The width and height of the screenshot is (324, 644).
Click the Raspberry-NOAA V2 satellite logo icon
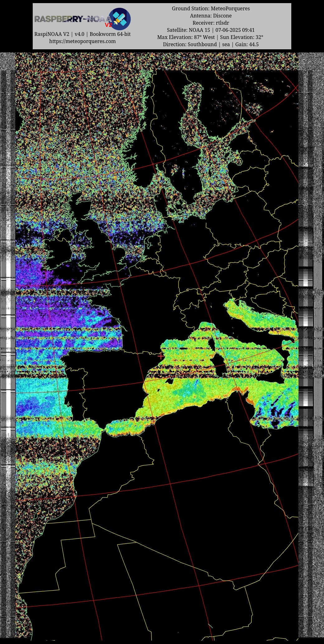click(119, 19)
